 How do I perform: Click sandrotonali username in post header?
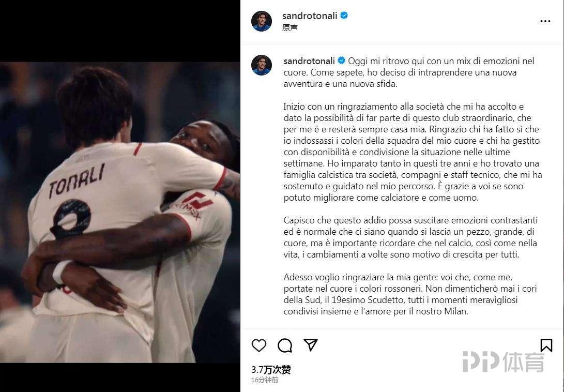(310, 16)
